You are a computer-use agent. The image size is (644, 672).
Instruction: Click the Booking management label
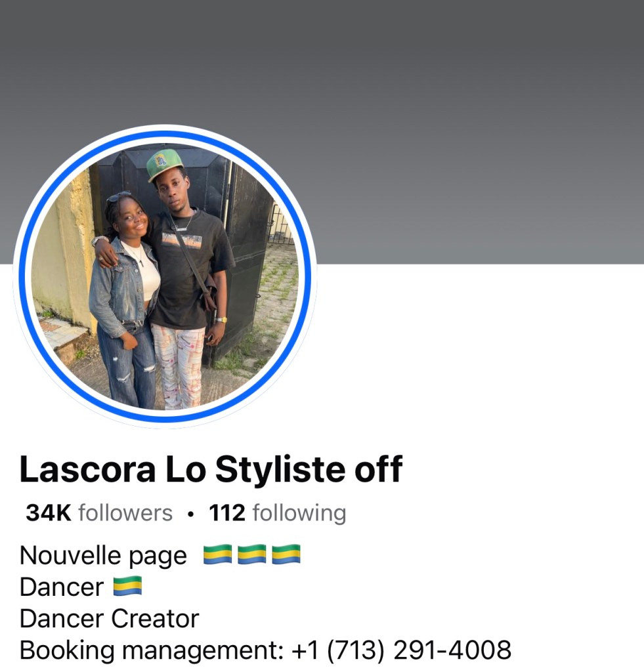click(x=152, y=650)
